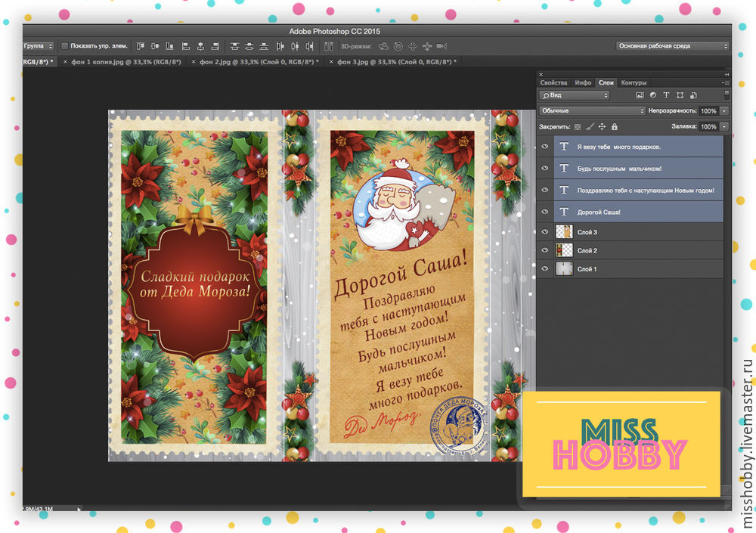Click the lock transparent pixels icon
This screenshot has width=756, height=533.
click(x=578, y=127)
